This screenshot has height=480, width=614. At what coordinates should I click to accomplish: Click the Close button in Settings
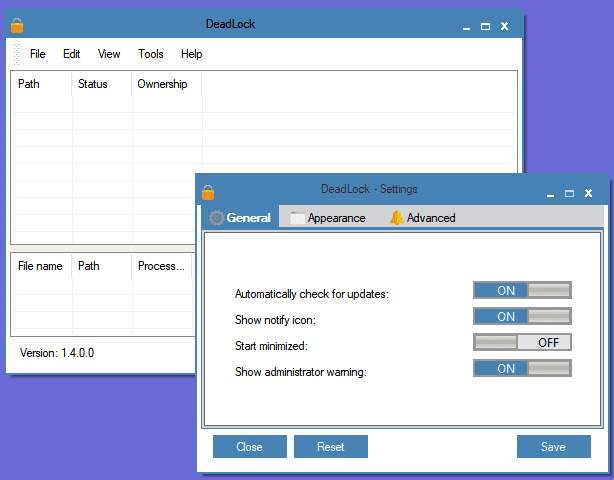click(x=250, y=446)
